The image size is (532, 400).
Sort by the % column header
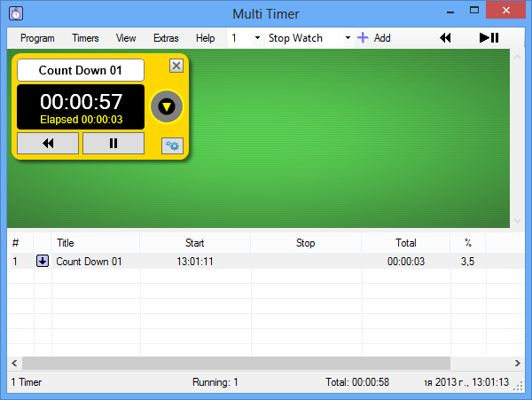(x=468, y=243)
